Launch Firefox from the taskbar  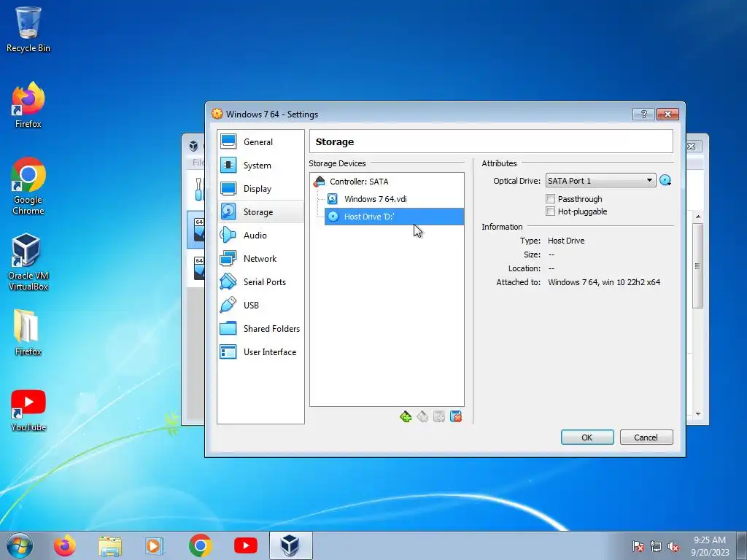click(x=65, y=545)
